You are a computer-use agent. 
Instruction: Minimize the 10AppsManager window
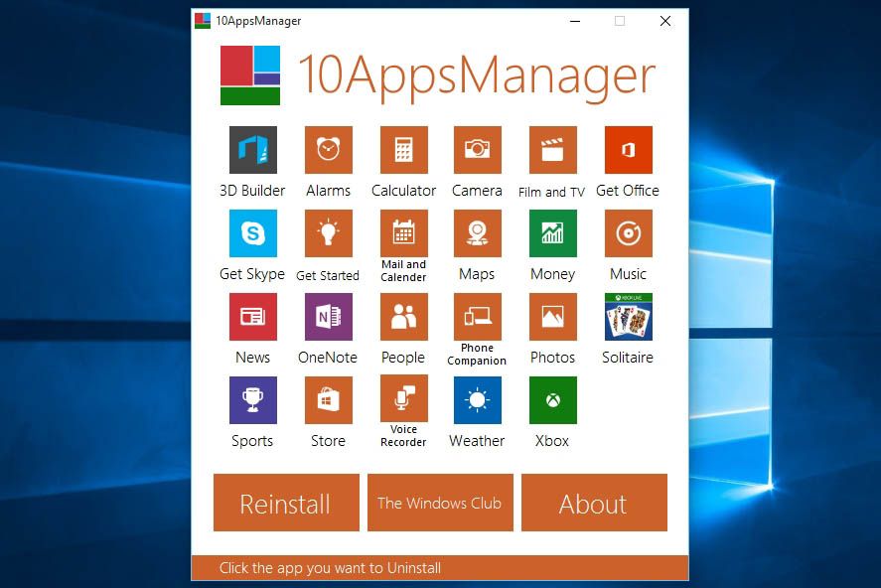(575, 21)
